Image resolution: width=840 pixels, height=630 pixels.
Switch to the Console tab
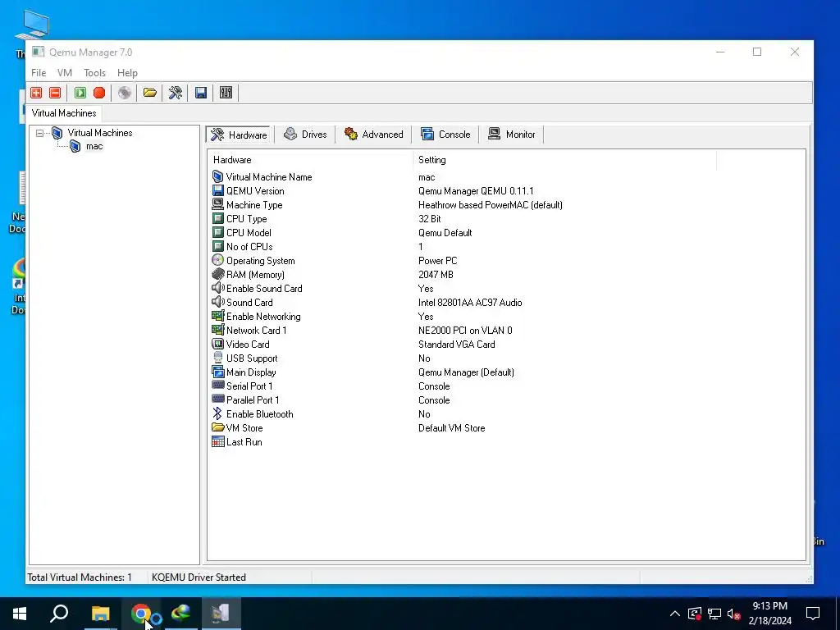[445, 134]
